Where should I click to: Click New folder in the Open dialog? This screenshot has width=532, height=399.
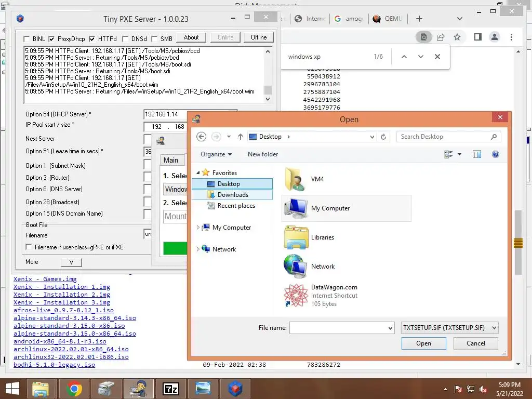click(263, 154)
